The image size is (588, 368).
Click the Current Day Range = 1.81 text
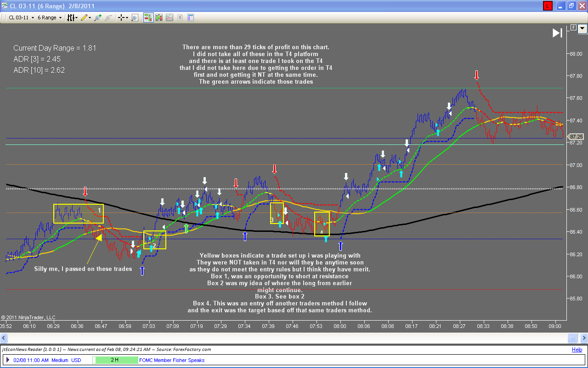point(55,48)
